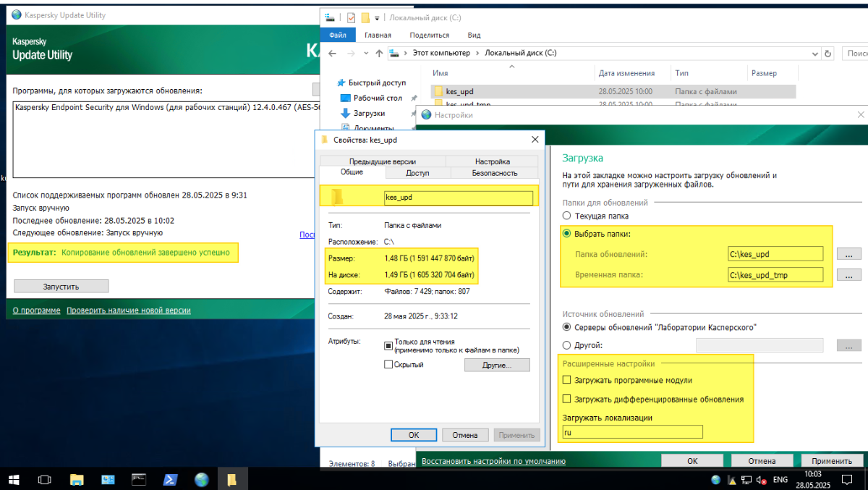Switch to the active folder window taskbar button
This screenshot has height=490, width=868.
click(x=232, y=479)
